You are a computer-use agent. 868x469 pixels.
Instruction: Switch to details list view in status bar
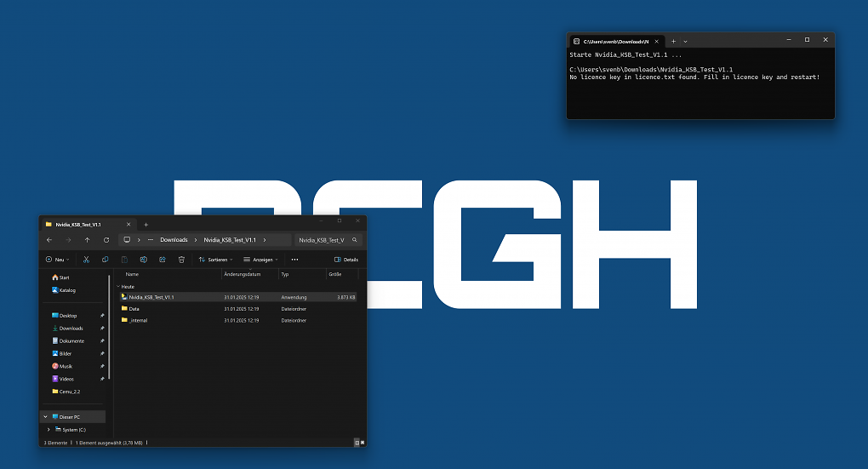[x=357, y=443]
